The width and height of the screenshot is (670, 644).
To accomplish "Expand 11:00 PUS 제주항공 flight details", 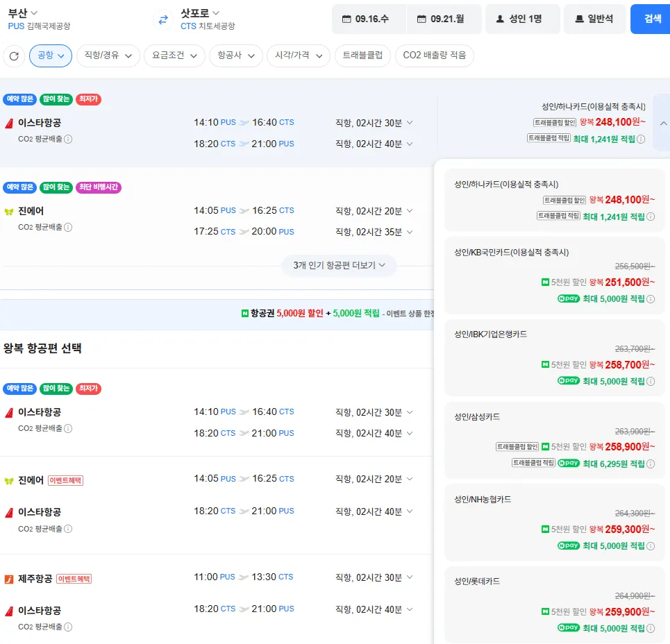I will click(x=410, y=577).
